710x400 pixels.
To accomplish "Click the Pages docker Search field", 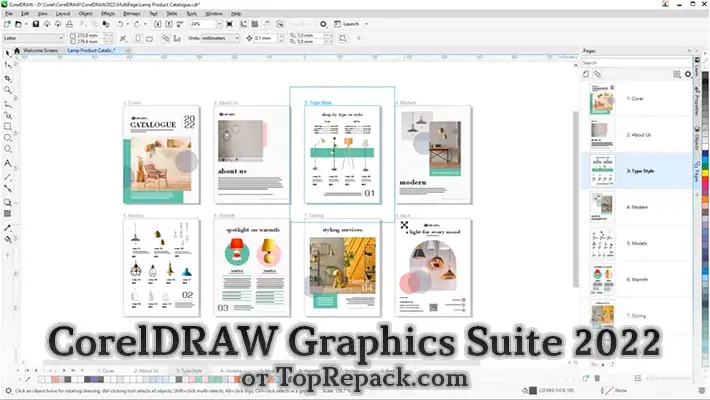I will point(636,63).
